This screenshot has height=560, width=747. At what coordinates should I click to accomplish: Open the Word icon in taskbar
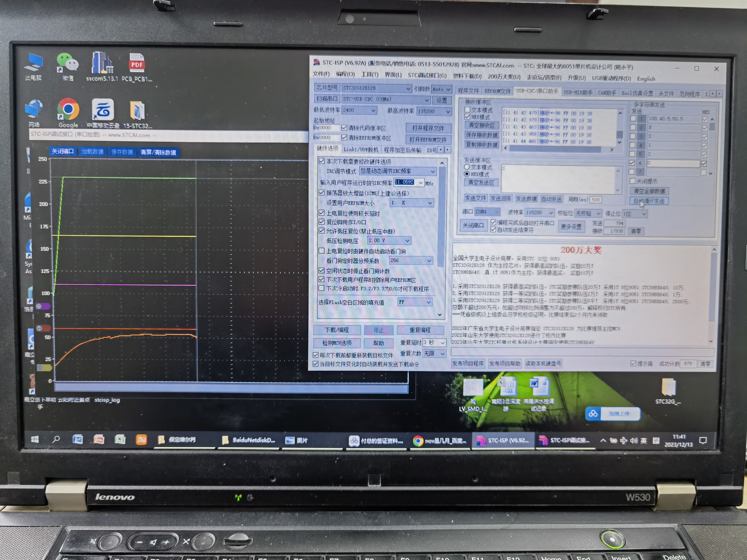tap(78, 440)
